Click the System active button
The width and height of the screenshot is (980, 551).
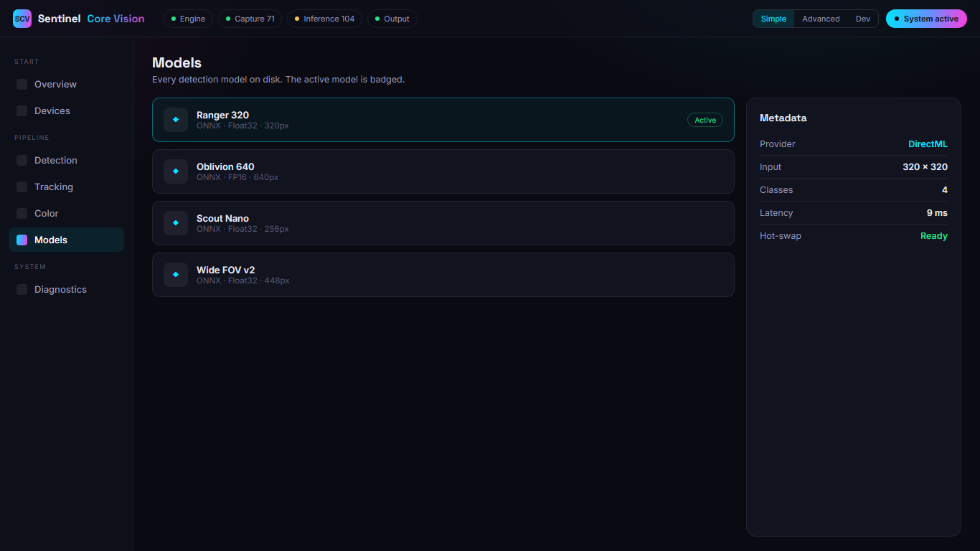pyautogui.click(x=926, y=19)
